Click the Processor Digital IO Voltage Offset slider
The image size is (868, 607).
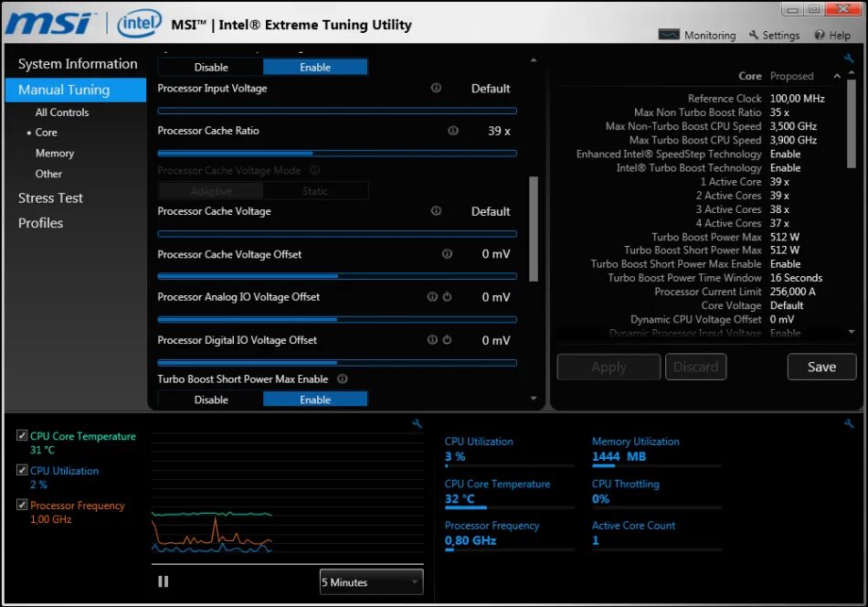click(x=337, y=362)
